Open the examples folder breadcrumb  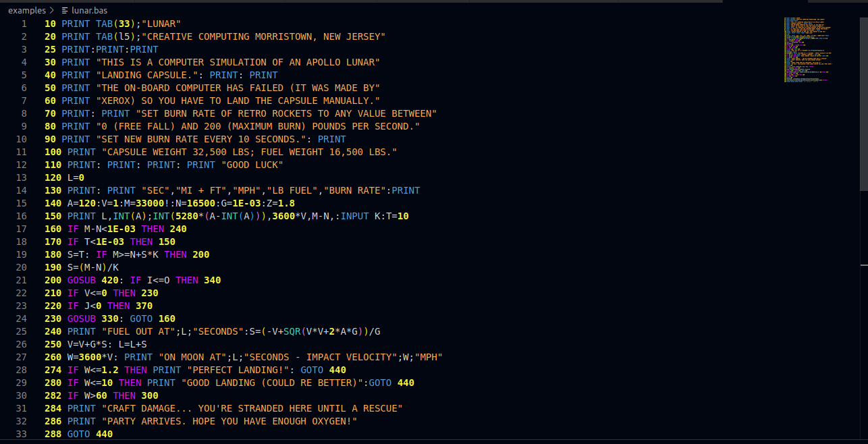27,11
